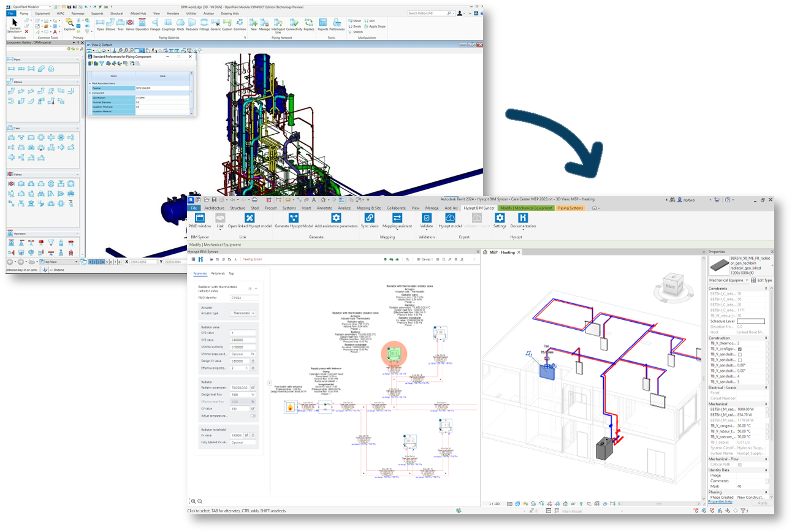
Task: Switch to Tags tab in Hysopt panel
Action: click(232, 273)
